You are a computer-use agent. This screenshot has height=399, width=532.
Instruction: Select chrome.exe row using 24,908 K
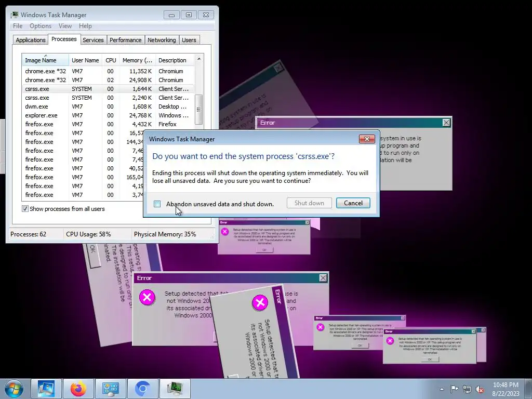108,80
